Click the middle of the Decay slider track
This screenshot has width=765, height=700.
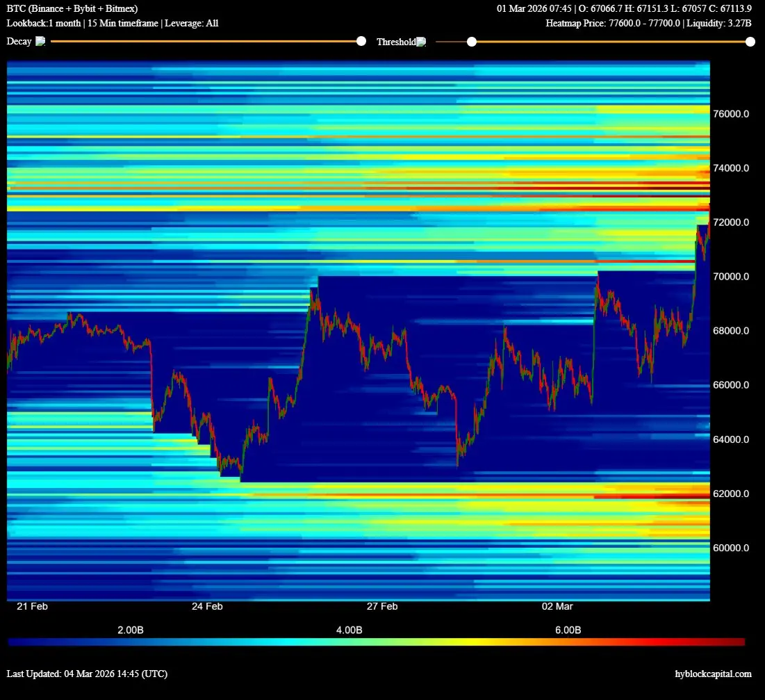tap(206, 42)
